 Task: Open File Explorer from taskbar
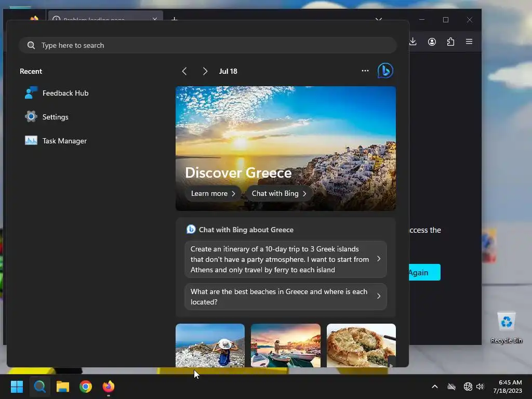(x=63, y=387)
